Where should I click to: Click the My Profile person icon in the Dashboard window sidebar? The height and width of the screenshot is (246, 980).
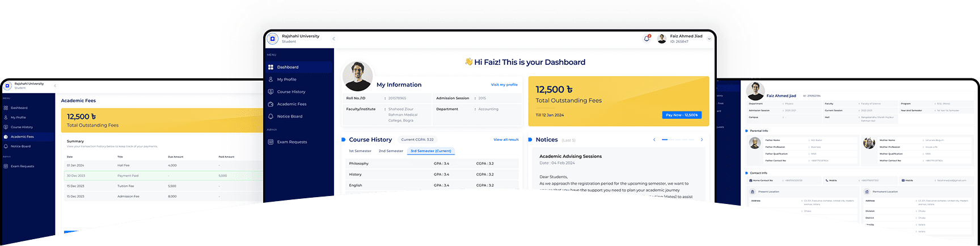click(x=271, y=80)
